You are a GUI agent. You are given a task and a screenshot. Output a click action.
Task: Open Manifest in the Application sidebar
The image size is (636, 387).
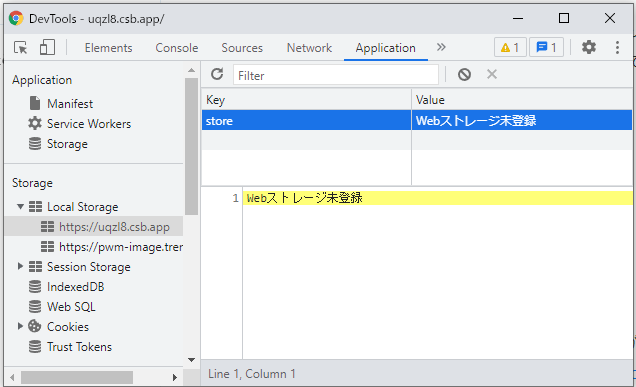(70, 104)
